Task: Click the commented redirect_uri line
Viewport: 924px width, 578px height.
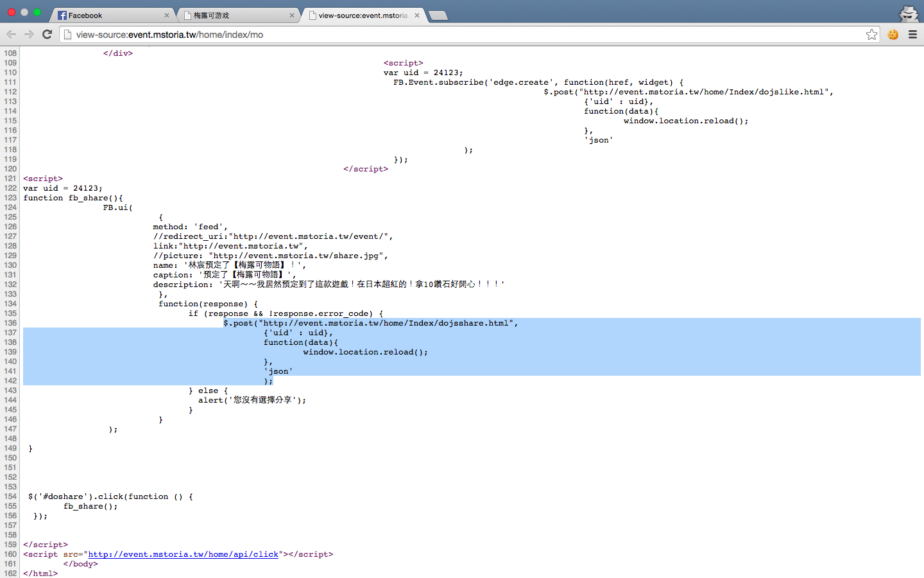Action: (273, 236)
